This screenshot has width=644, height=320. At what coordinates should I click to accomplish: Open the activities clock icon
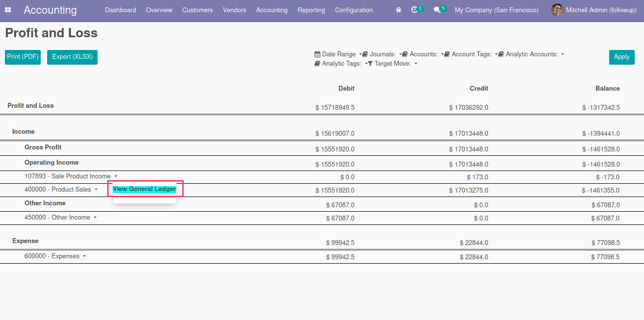click(415, 10)
